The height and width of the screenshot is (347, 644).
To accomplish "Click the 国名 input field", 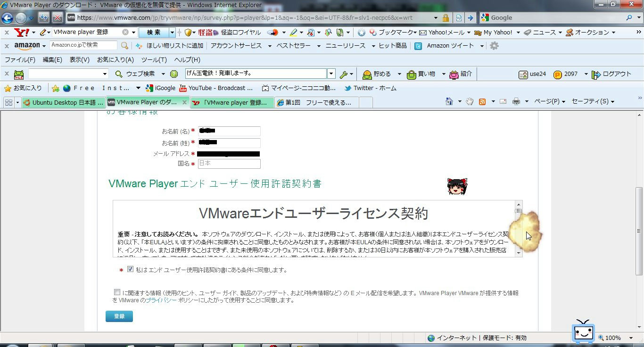I will point(229,164).
